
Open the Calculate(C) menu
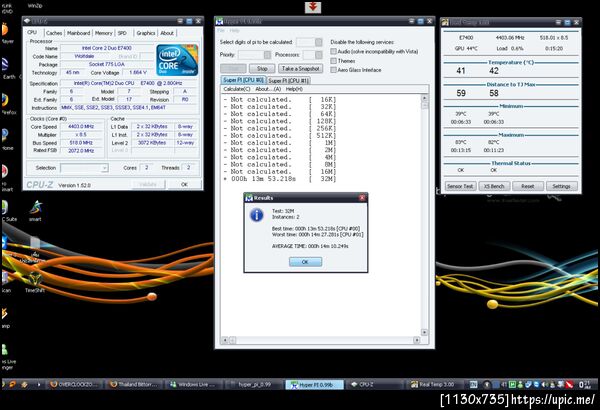coord(236,89)
